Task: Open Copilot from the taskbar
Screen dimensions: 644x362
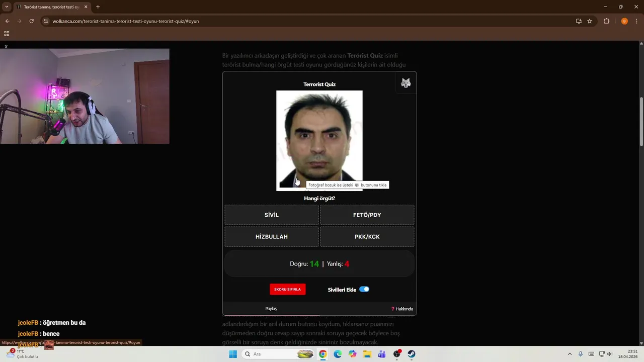Action: coord(352,354)
